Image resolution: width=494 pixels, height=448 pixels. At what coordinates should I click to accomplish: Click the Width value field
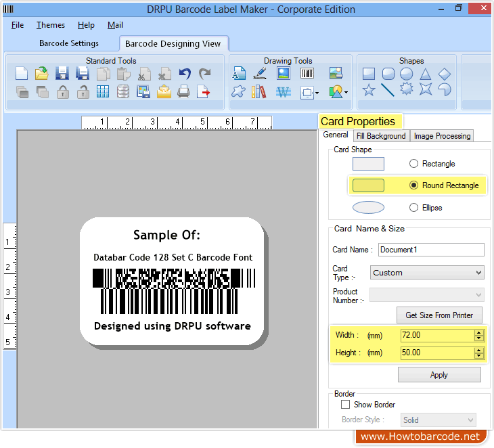(438, 335)
